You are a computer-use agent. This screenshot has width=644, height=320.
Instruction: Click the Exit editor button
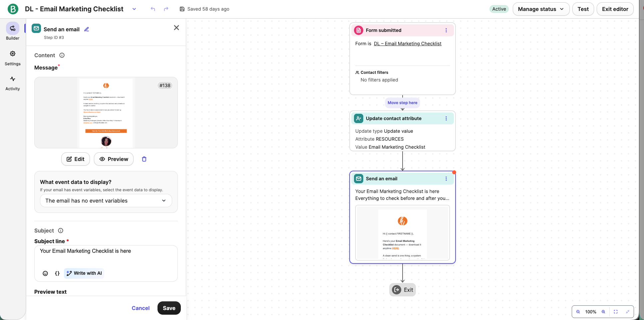pos(615,9)
